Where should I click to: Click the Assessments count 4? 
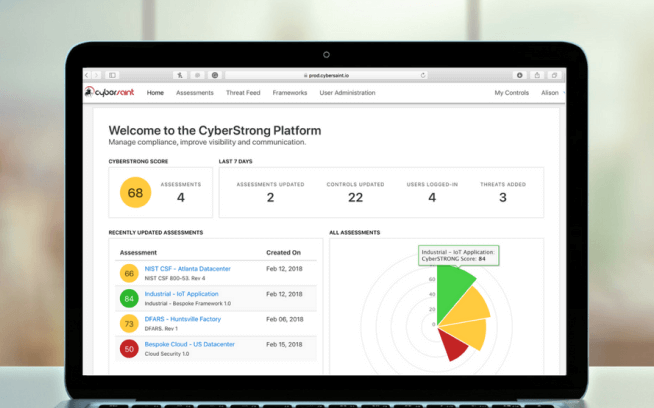pyautogui.click(x=181, y=197)
